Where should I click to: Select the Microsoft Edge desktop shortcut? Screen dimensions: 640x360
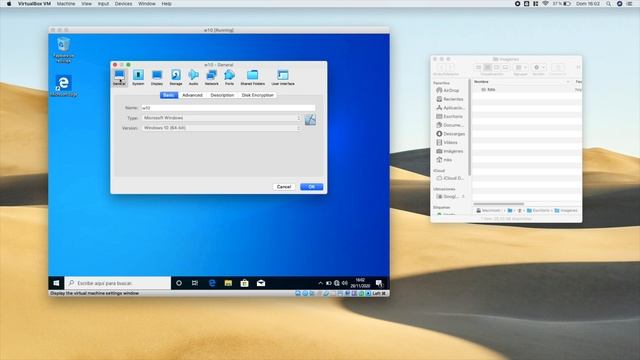(x=63, y=86)
